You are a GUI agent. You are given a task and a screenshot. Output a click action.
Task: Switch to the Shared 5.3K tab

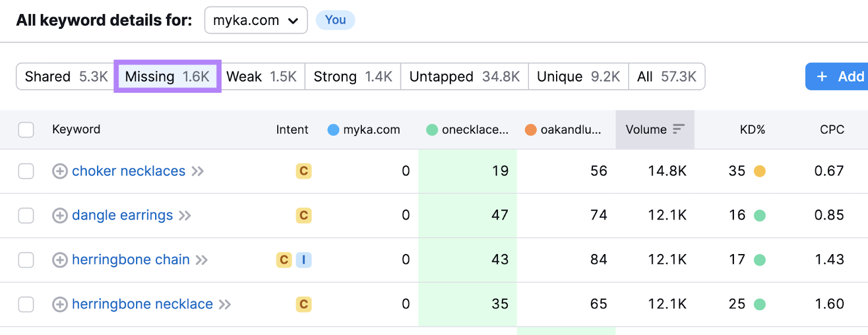(66, 77)
